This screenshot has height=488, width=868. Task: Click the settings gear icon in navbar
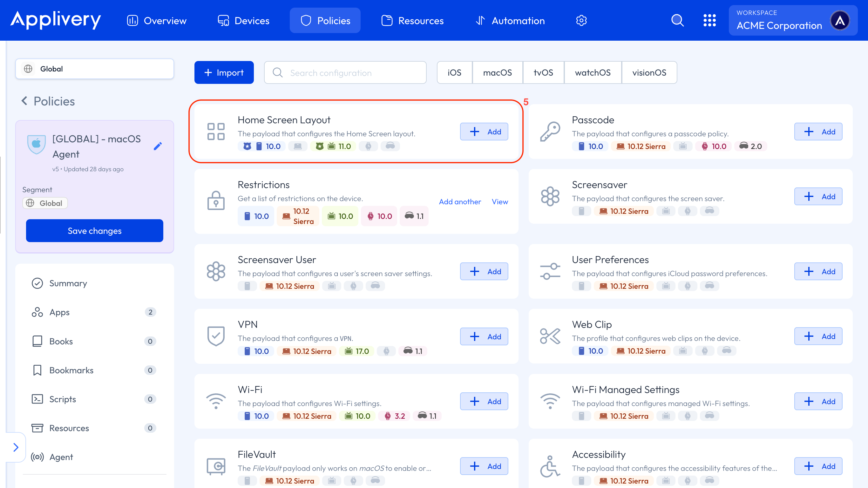coord(581,21)
